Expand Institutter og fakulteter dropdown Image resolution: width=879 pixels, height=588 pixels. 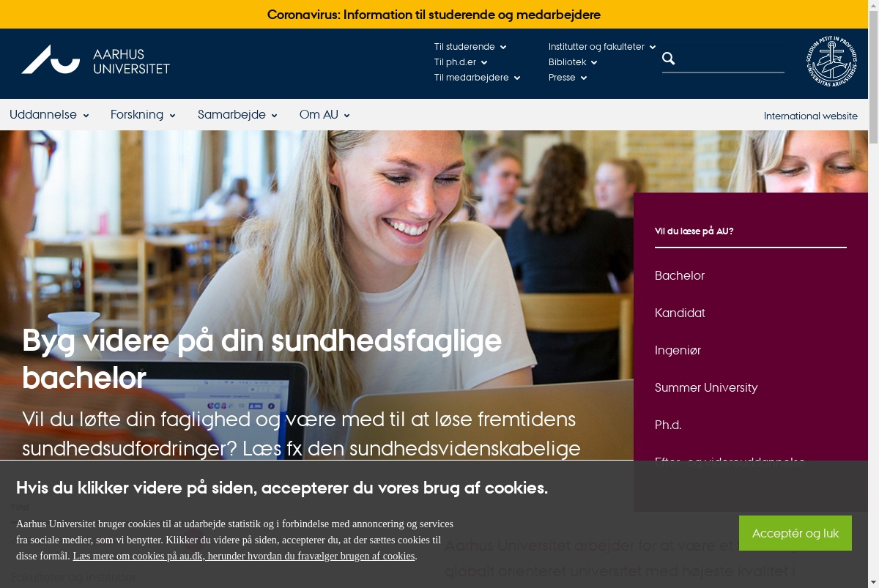pos(602,47)
